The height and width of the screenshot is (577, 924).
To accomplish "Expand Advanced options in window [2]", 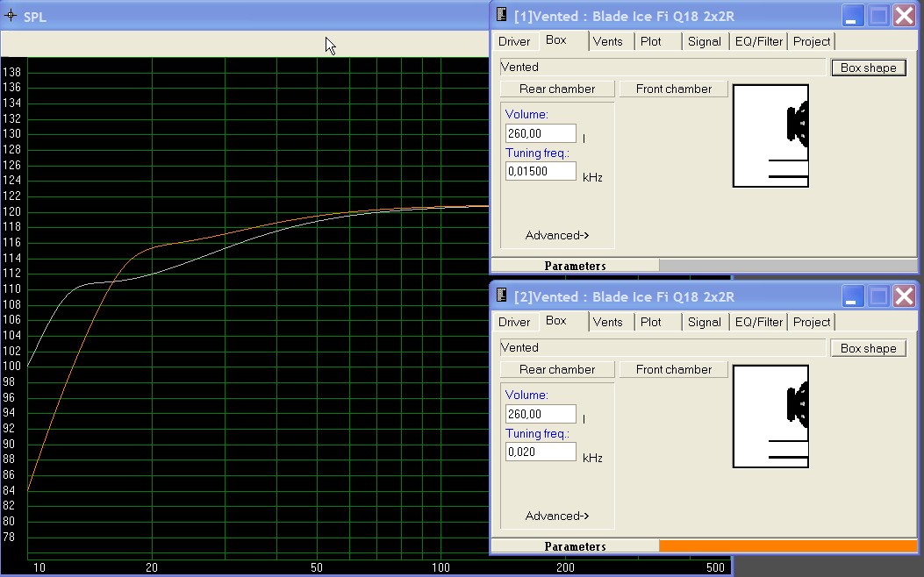I will pos(557,516).
